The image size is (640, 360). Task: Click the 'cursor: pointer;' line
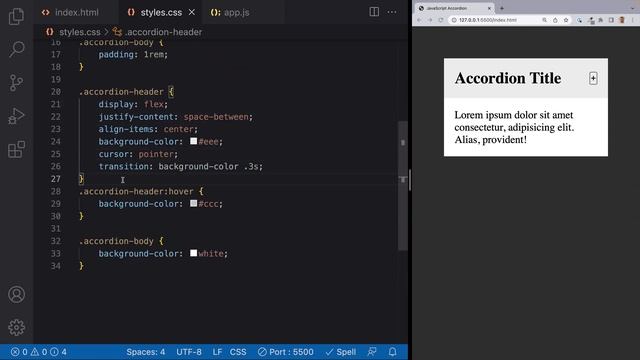point(138,154)
